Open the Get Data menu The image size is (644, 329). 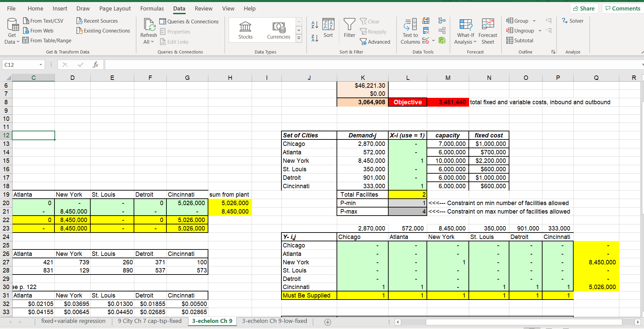coord(12,31)
